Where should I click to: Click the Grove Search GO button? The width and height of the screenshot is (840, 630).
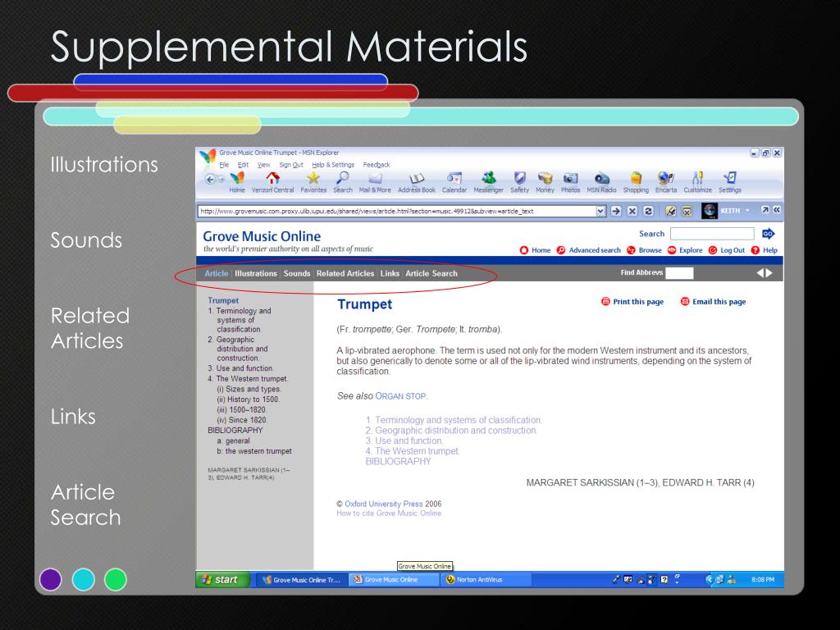coord(768,234)
